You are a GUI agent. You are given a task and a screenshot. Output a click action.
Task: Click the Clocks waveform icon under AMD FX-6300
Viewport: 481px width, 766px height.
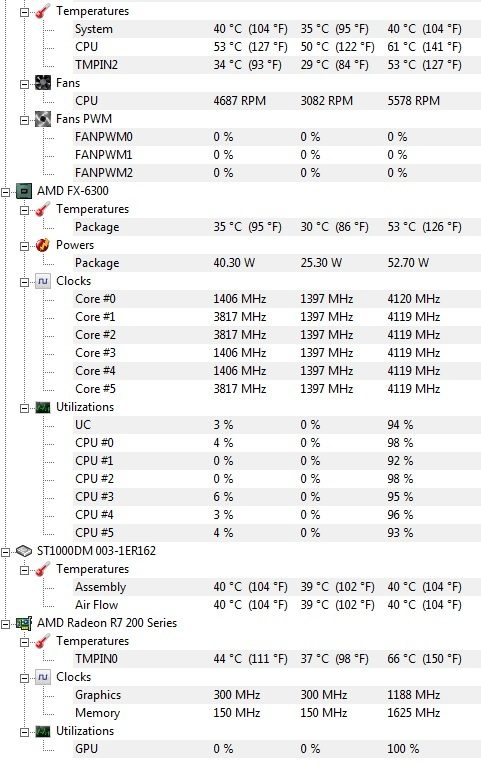(x=43, y=281)
